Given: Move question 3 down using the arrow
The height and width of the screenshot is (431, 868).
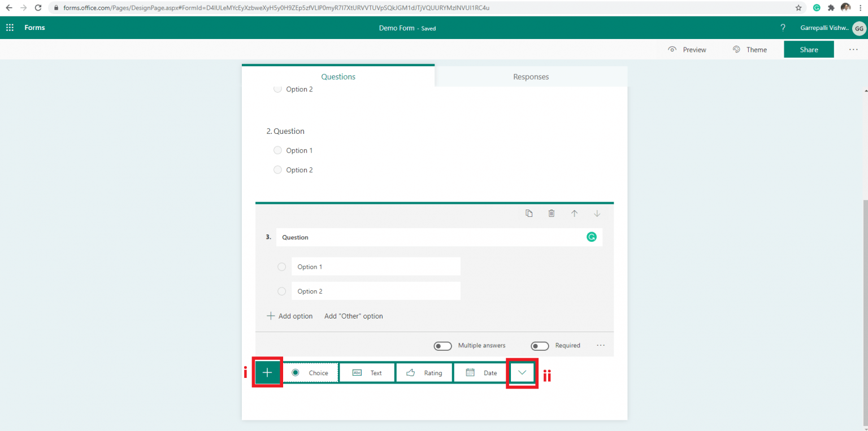Looking at the screenshot, I should pos(597,213).
